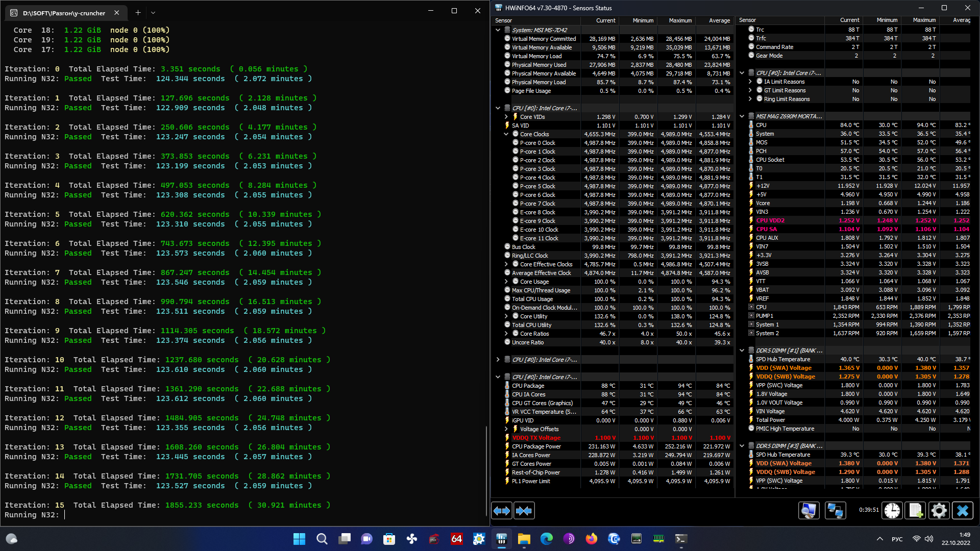Click the shrink columns arrows button
Image resolution: width=980 pixels, height=551 pixels.
pyautogui.click(x=524, y=511)
